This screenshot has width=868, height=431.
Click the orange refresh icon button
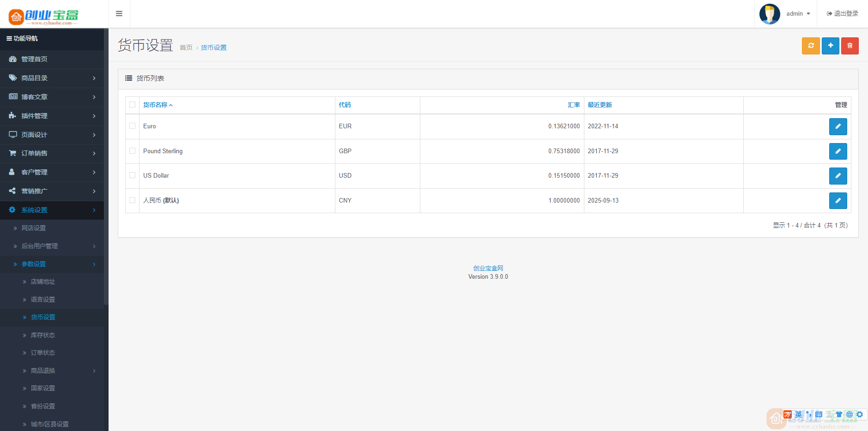(810, 46)
